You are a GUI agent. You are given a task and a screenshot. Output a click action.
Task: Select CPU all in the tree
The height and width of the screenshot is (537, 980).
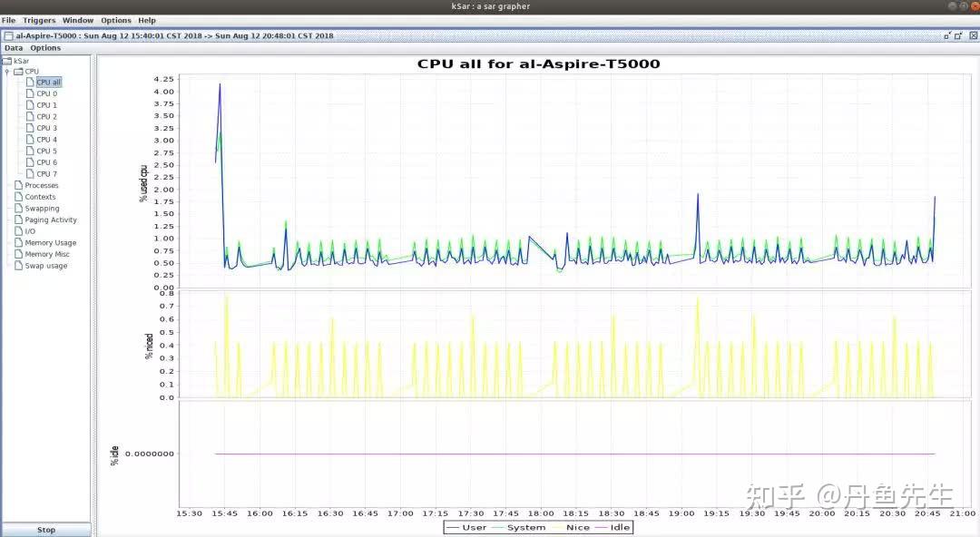tap(49, 82)
